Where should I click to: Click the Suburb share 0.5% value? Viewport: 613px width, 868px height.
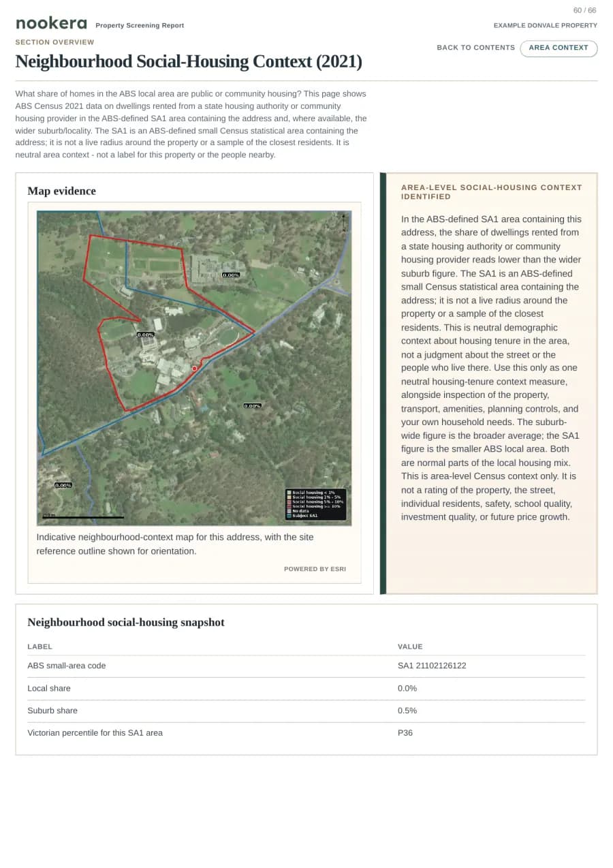point(407,711)
